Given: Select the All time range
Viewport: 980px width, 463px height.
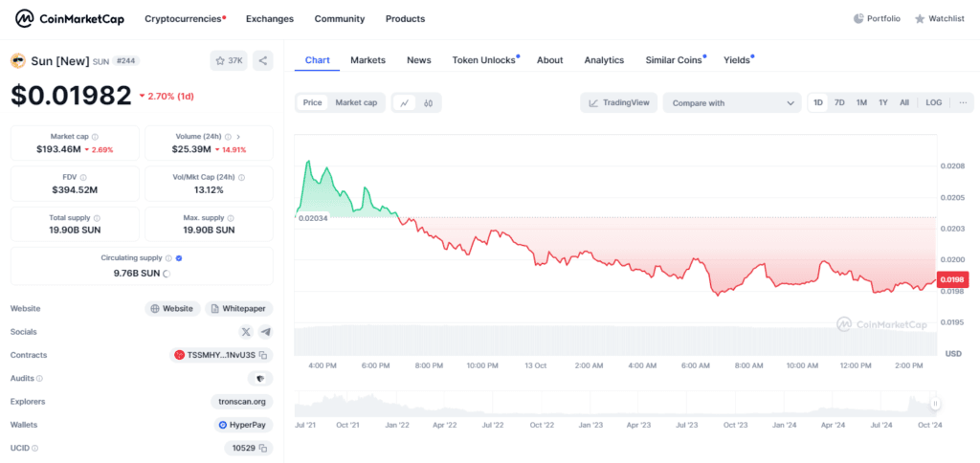Looking at the screenshot, I should [903, 102].
